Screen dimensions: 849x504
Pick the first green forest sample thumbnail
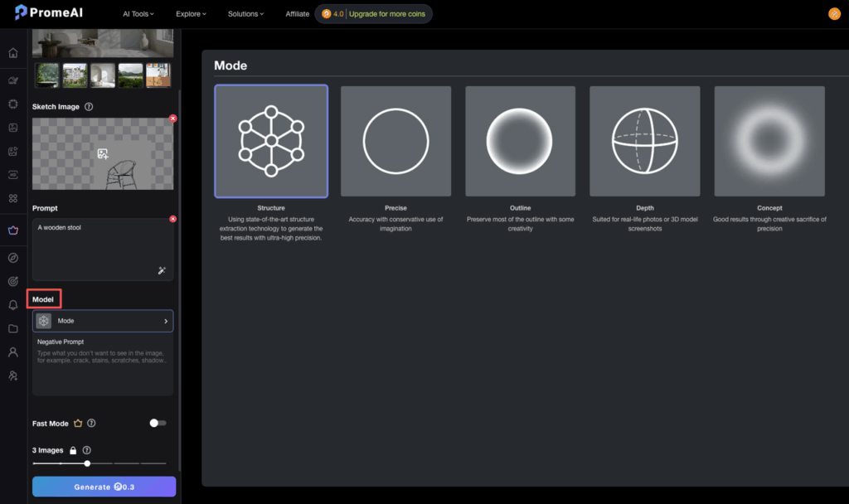click(x=47, y=75)
